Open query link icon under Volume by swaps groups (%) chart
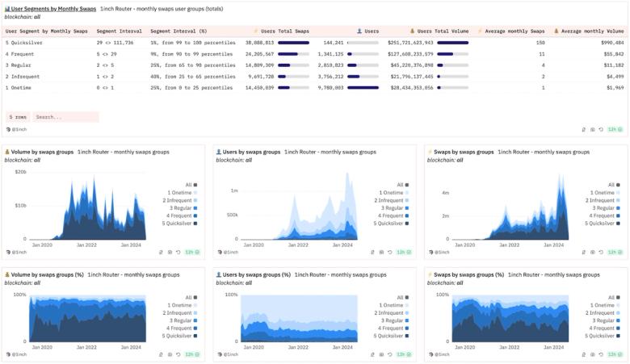The width and height of the screenshot is (630, 364). 161,354
